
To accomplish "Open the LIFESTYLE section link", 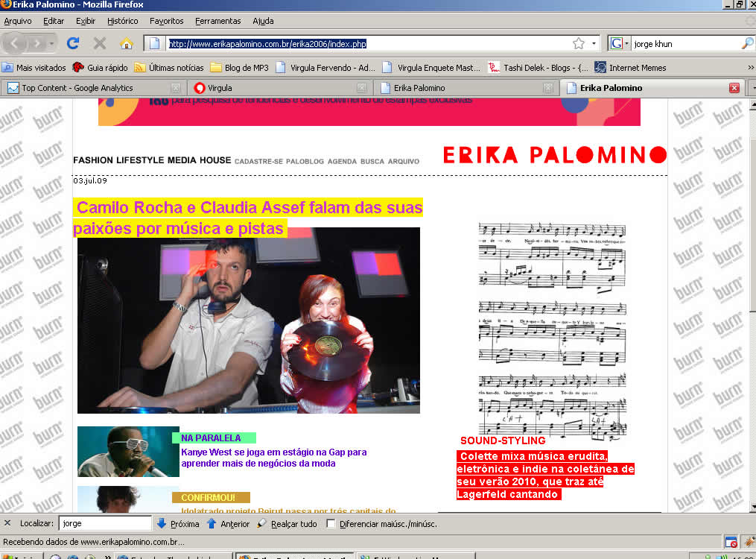I will click(140, 160).
